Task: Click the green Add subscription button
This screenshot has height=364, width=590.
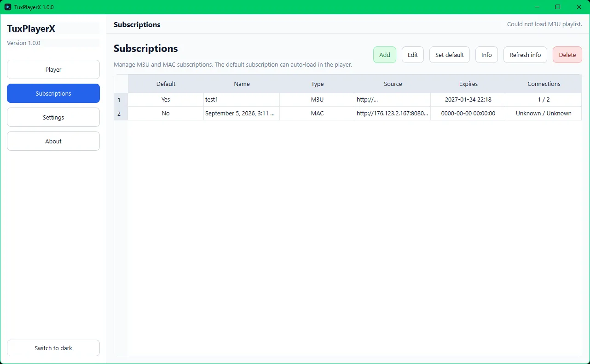Action: tap(384, 55)
